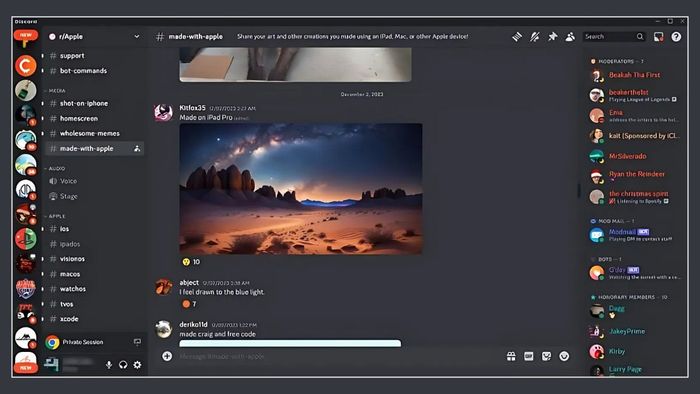Screen dimensions: 700x394
Task: Open r/Apple server dropdown chevron
Action: 137,37
